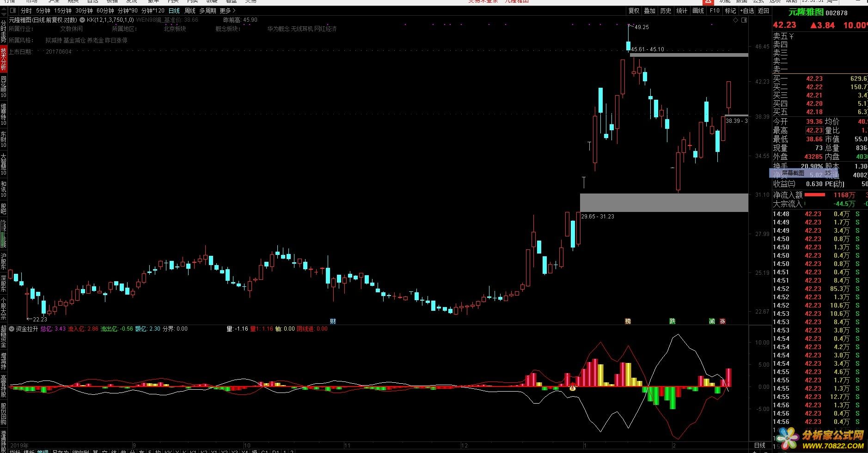Switch to 分钟*90 period
The width and height of the screenshot is (868, 453).
(128, 10)
